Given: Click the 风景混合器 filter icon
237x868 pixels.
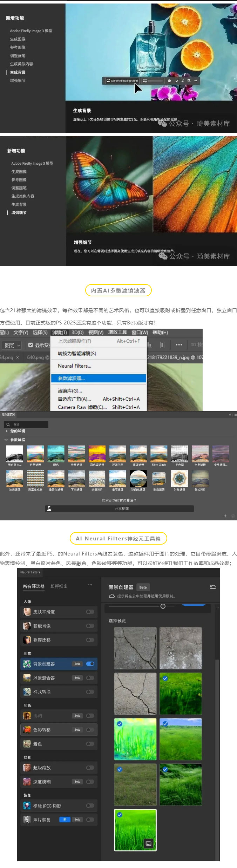Looking at the screenshot, I should point(27,678).
